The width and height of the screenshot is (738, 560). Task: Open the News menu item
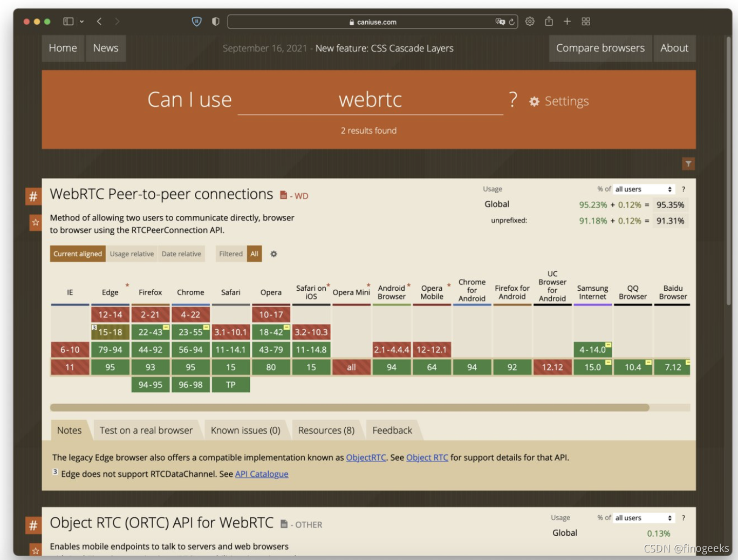coord(106,48)
